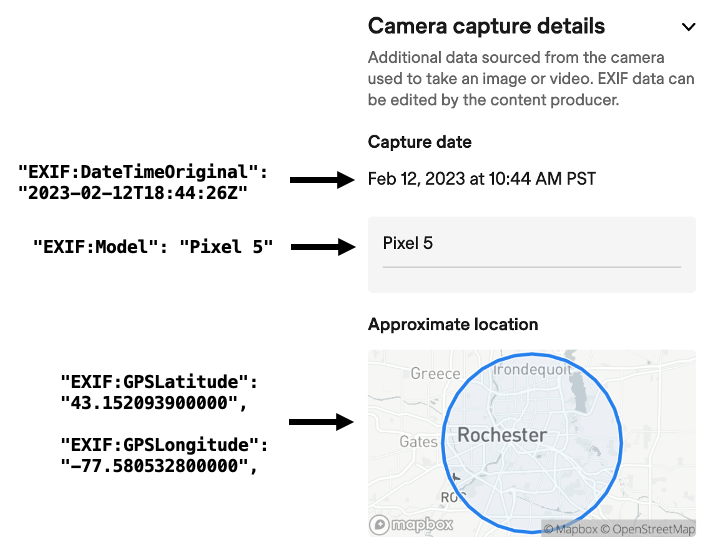This screenshot has width=712, height=549.
Task: Collapse the Camera capture details section
Action: pyautogui.click(x=687, y=27)
